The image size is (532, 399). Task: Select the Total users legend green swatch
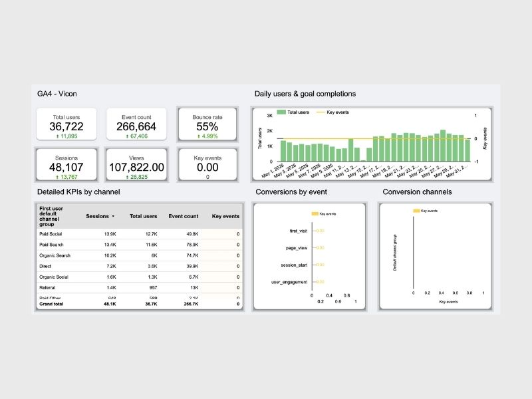[281, 112]
